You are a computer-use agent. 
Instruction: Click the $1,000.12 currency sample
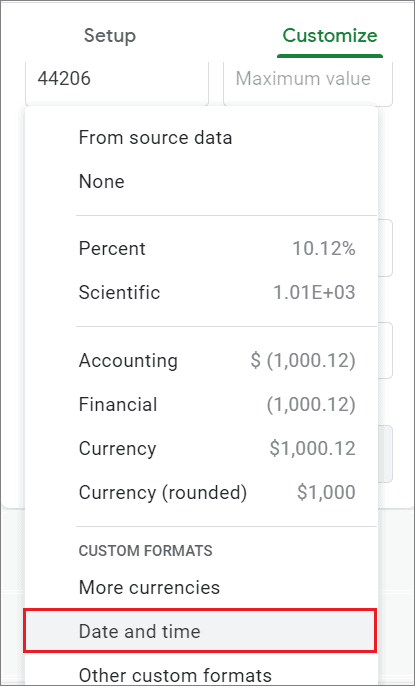312,449
